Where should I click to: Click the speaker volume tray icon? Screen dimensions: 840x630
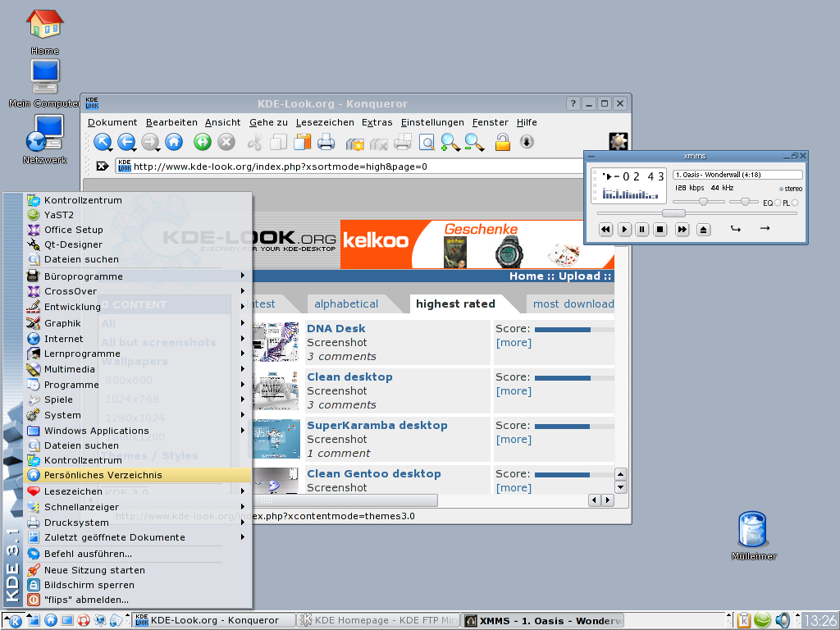click(783, 620)
